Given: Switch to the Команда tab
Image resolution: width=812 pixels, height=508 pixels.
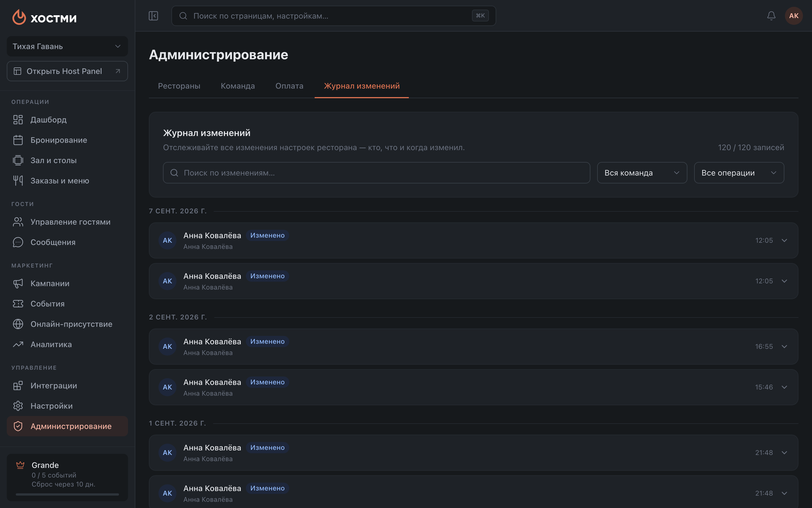Looking at the screenshot, I should coord(238,86).
